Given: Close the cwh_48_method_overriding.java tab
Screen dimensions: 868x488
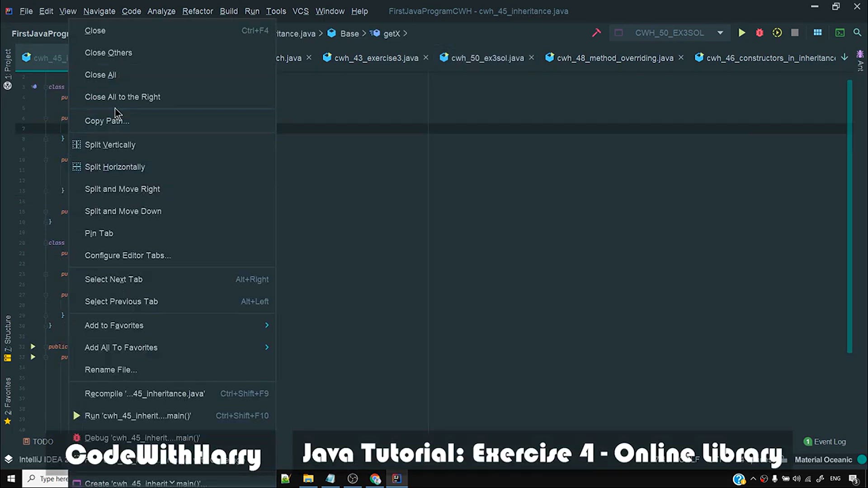Looking at the screenshot, I should (x=681, y=57).
